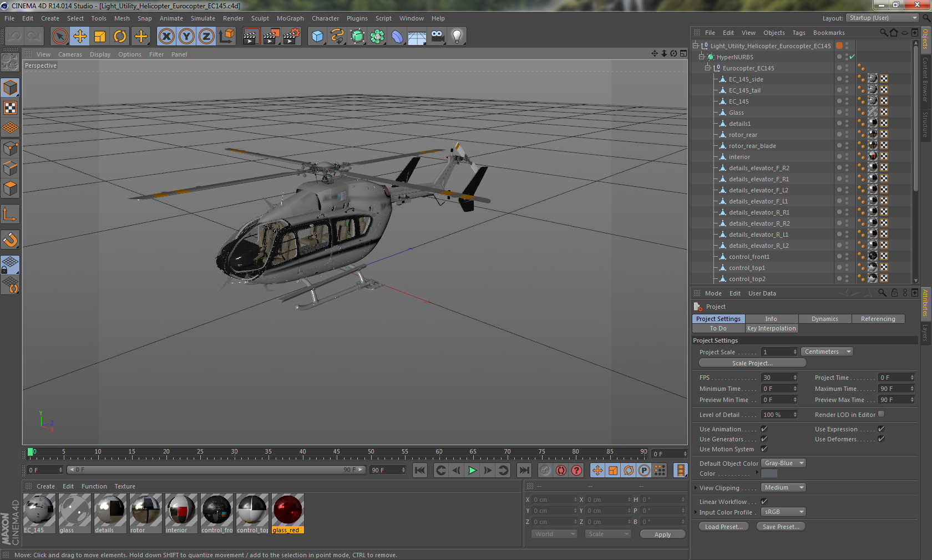The height and width of the screenshot is (560, 932).
Task: Open Render to Picture Viewer
Action: pos(271,37)
